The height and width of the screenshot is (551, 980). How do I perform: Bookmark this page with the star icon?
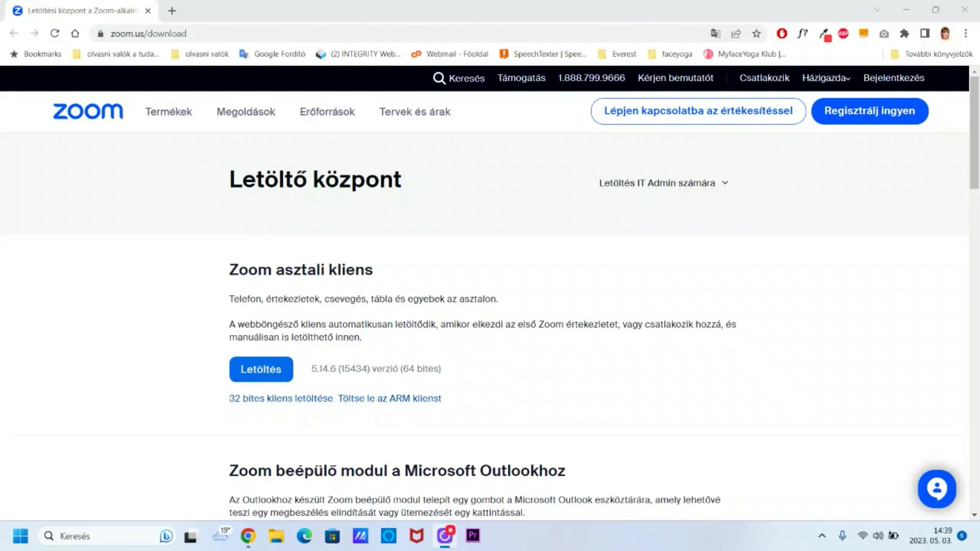(756, 34)
